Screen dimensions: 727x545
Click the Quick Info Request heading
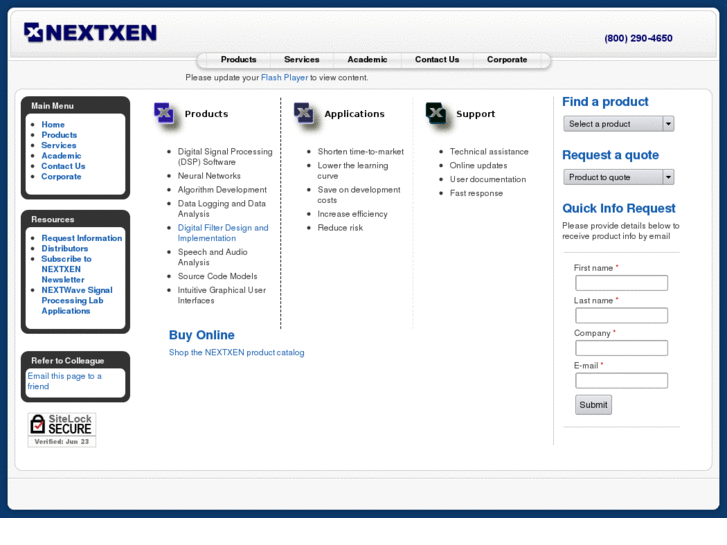619,208
